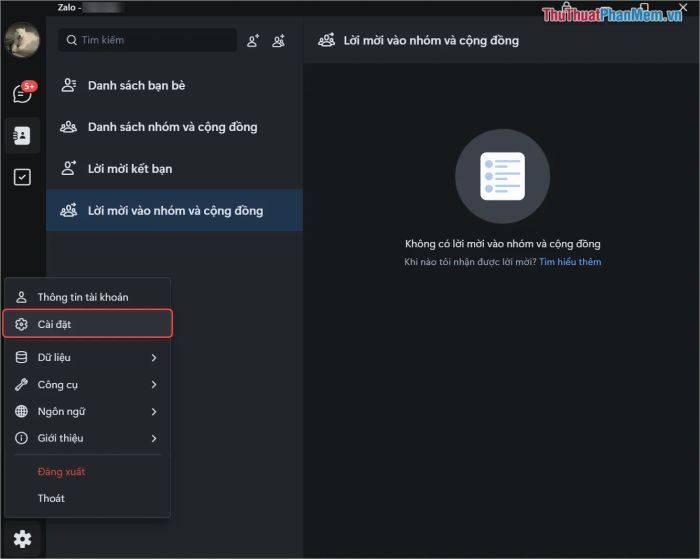Open Lời mời kết bạn
Viewport: 700px width, 559px height.
pyautogui.click(x=174, y=169)
